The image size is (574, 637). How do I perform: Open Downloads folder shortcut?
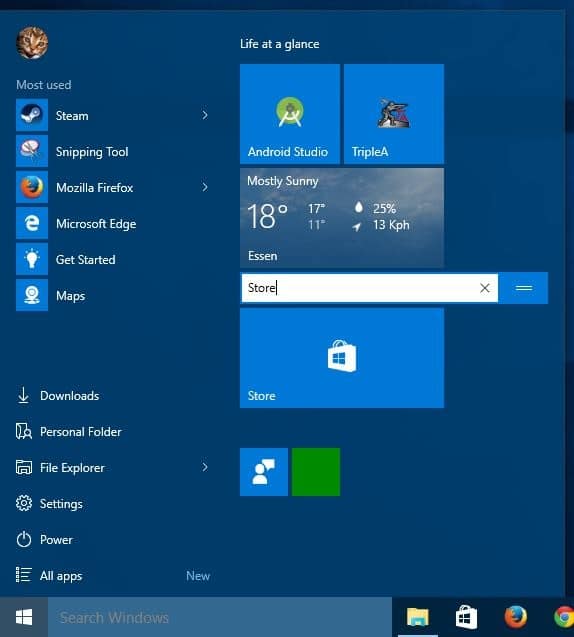[x=58, y=396]
